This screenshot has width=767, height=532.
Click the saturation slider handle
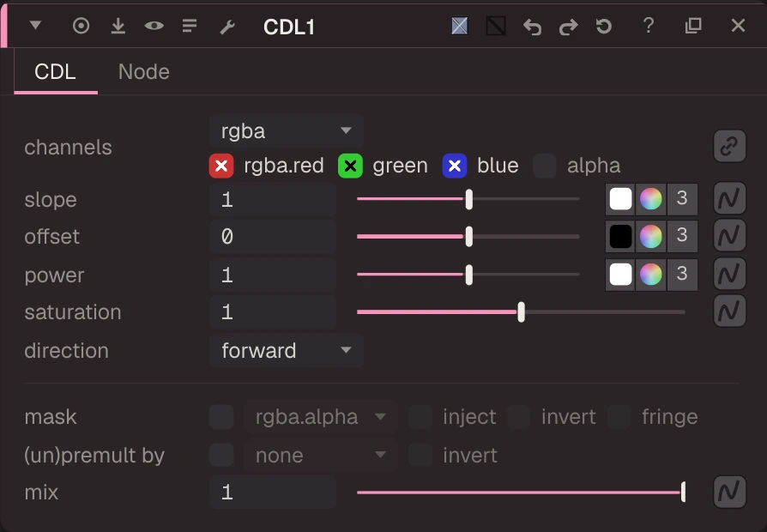(522, 311)
